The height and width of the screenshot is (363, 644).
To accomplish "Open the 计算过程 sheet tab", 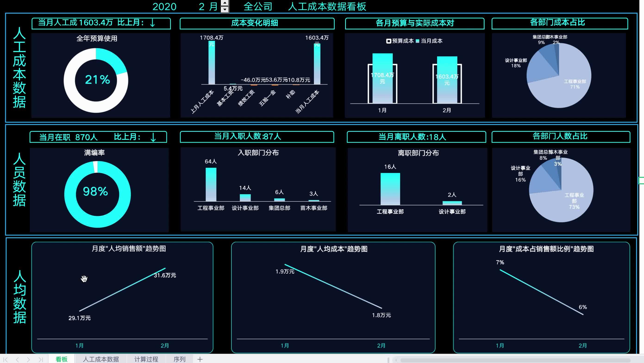I will [146, 359].
